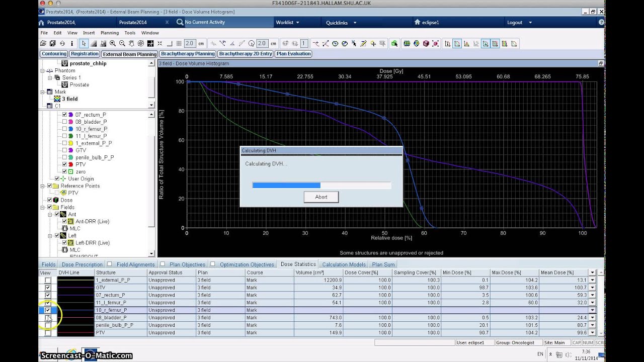Close the Prostate2014 tab with X
This screenshot has height=362, width=644.
click(167, 23)
